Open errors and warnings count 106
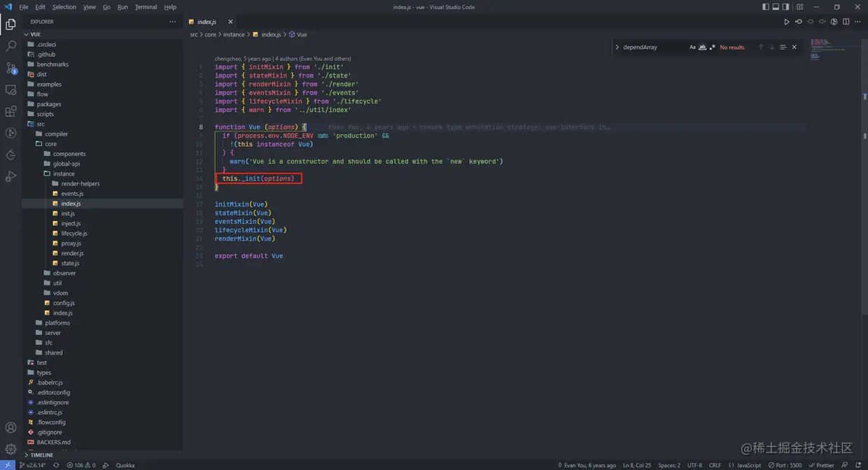Image resolution: width=868 pixels, height=470 pixels. tap(81, 465)
